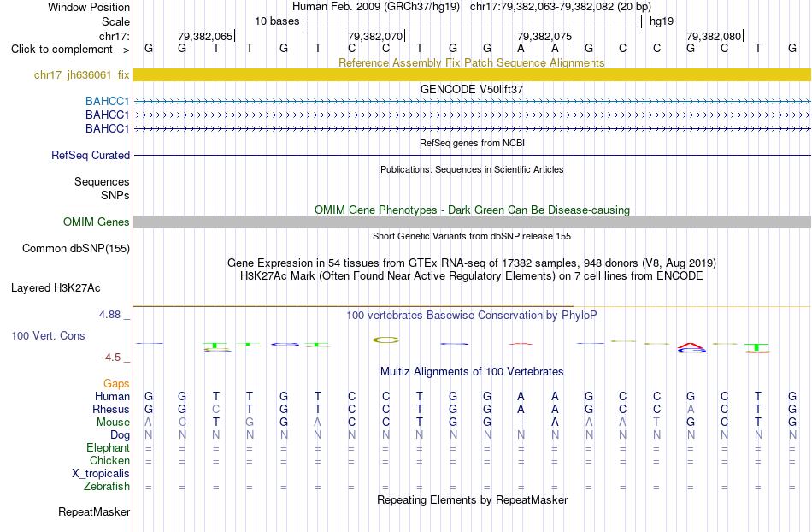The height and width of the screenshot is (532, 812).
Task: Click the 'chr17:79,382,063-79,382,082 (20 bp)' position text
Action: pos(561,7)
